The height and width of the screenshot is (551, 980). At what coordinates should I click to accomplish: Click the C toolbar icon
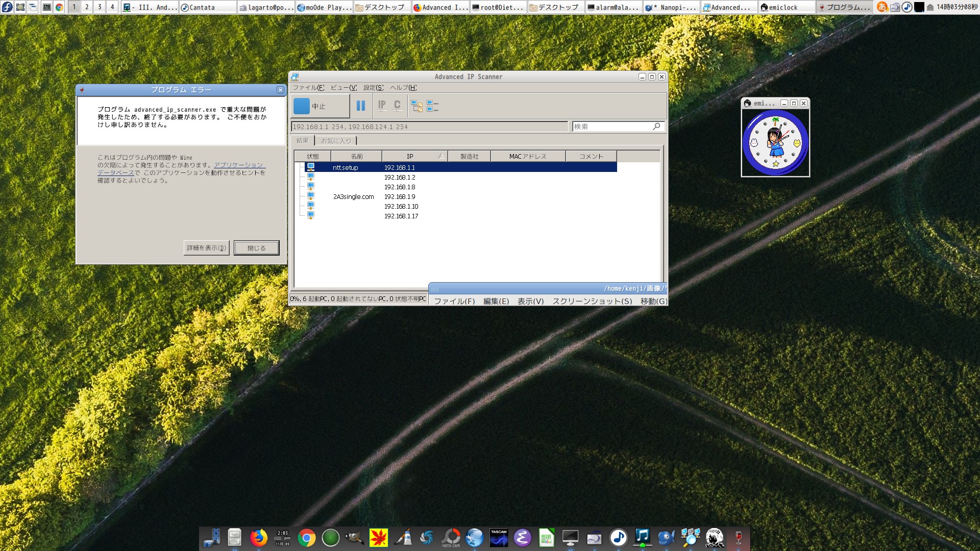point(397,106)
